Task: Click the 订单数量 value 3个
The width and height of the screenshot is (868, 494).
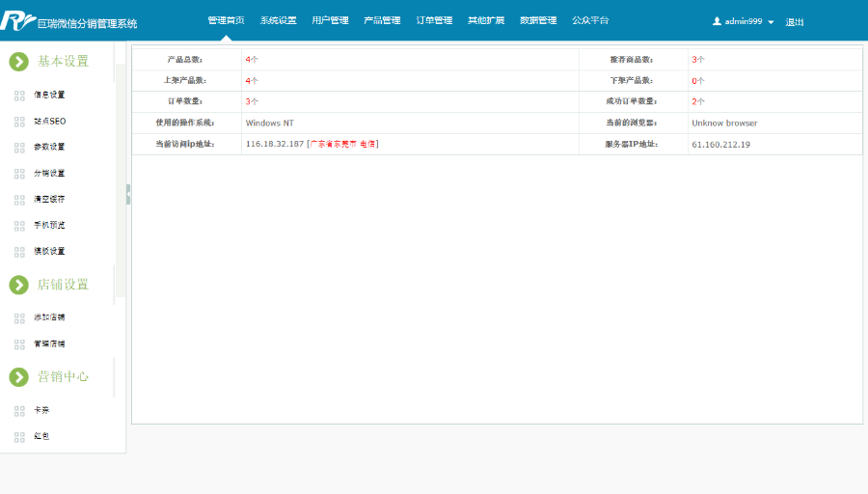Action: point(252,102)
